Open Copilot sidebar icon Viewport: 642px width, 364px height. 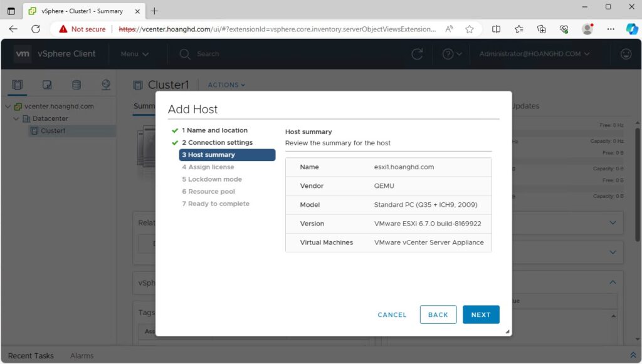(x=632, y=29)
